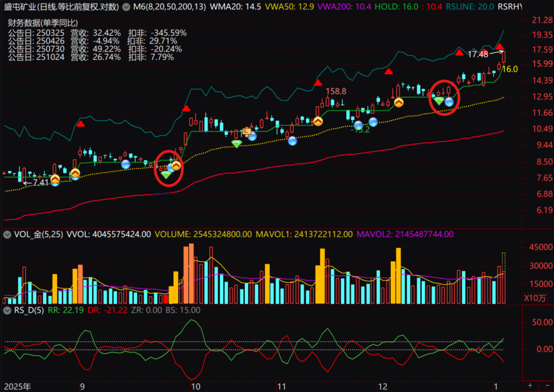Click the yellow 16.0 HOLD price label
The width and height of the screenshot is (554, 392).
click(509, 69)
